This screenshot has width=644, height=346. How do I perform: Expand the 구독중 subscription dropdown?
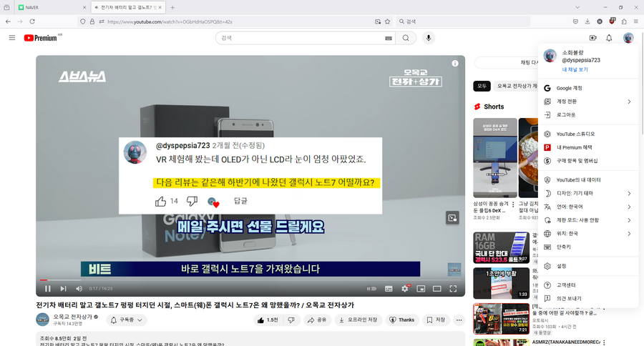click(x=127, y=320)
